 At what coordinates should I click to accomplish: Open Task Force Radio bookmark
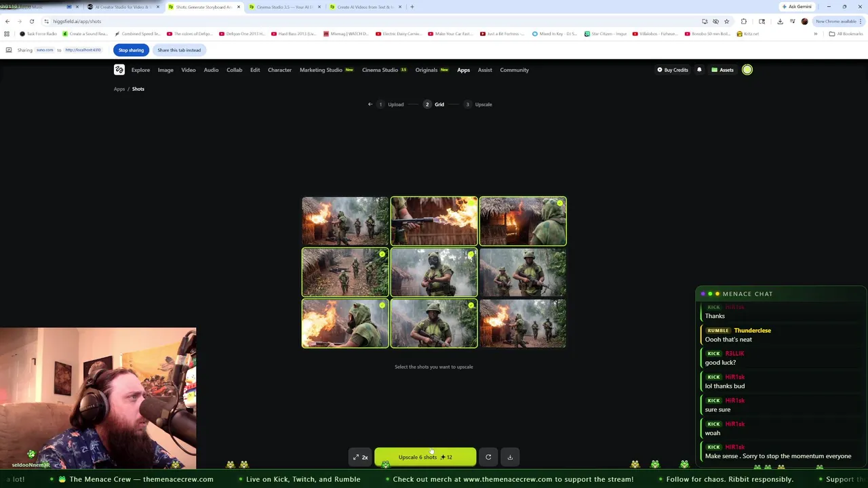click(39, 34)
